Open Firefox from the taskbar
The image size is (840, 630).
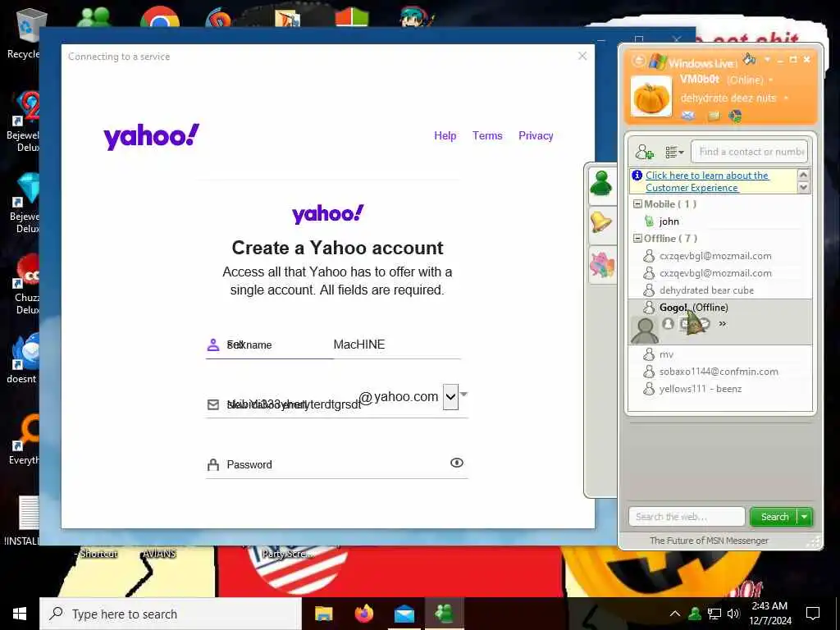pyautogui.click(x=364, y=614)
